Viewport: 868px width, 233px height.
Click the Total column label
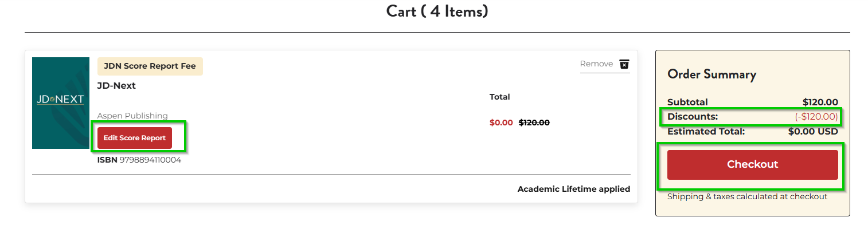click(x=499, y=97)
